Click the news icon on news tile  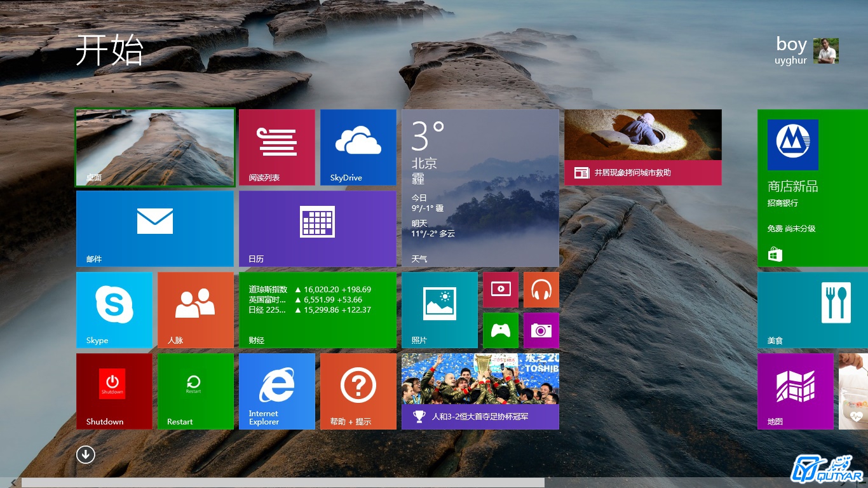point(581,173)
